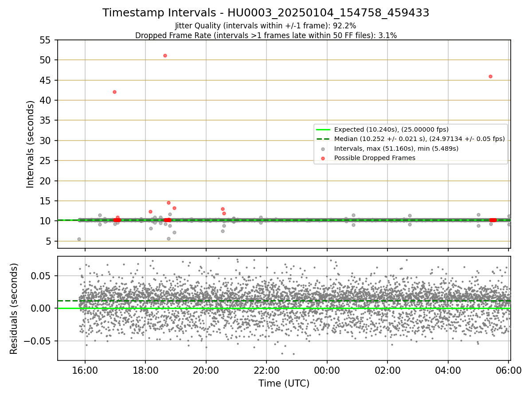
Task: Select the 'Dropped Frame Rate' subtitle line
Action: coord(266,35)
